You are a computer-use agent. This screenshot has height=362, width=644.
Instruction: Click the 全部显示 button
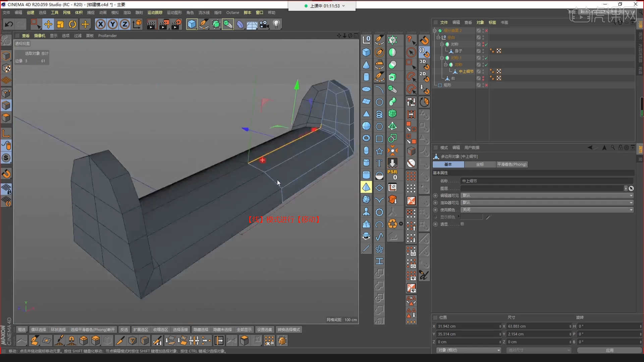tap(244, 329)
